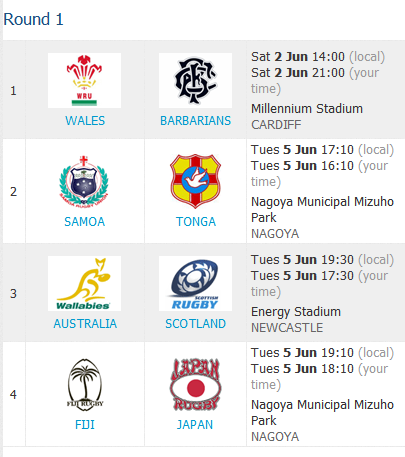Select the Wallabies kangaroo logo
The width and height of the screenshot is (405, 457).
click(x=84, y=284)
